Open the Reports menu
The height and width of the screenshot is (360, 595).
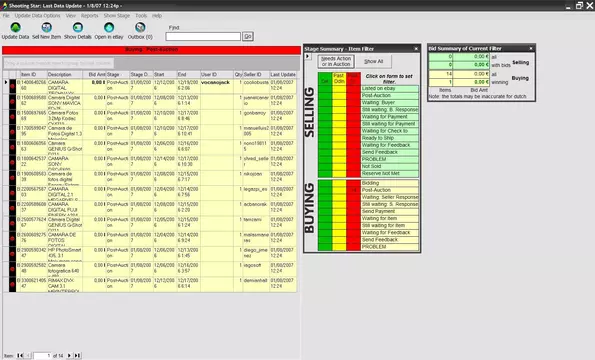click(x=90, y=16)
